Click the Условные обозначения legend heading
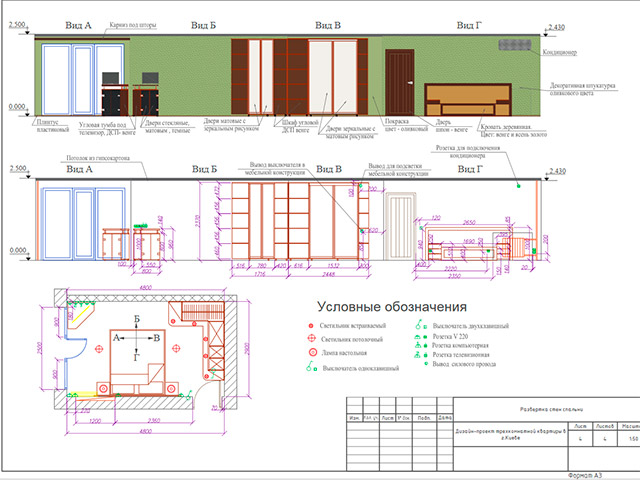 point(392,306)
